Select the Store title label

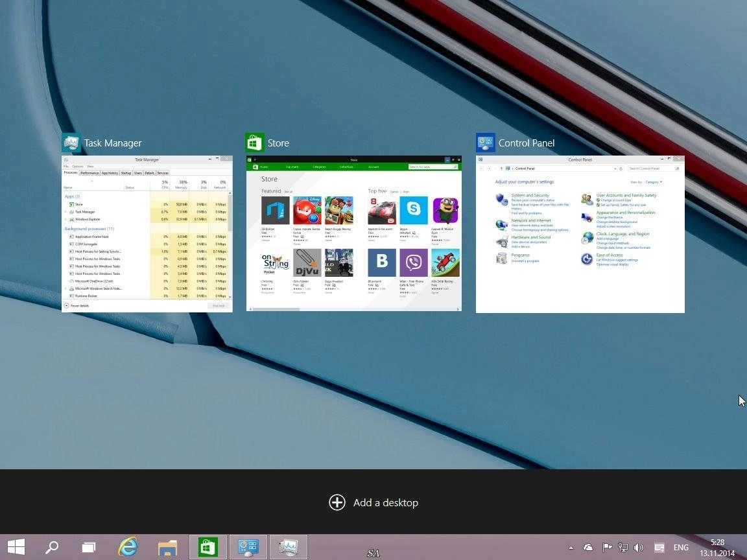[x=278, y=143]
